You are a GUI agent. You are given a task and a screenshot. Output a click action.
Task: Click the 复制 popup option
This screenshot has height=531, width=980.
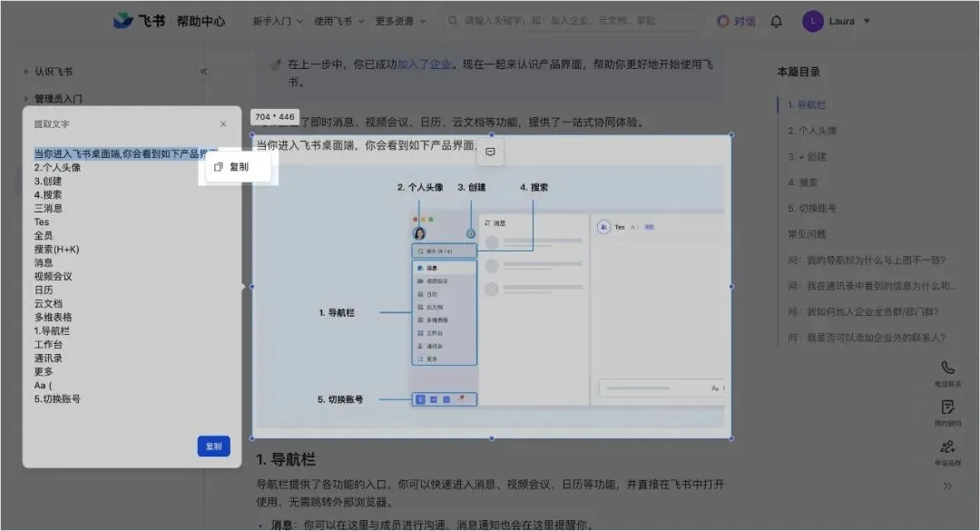[238, 166]
